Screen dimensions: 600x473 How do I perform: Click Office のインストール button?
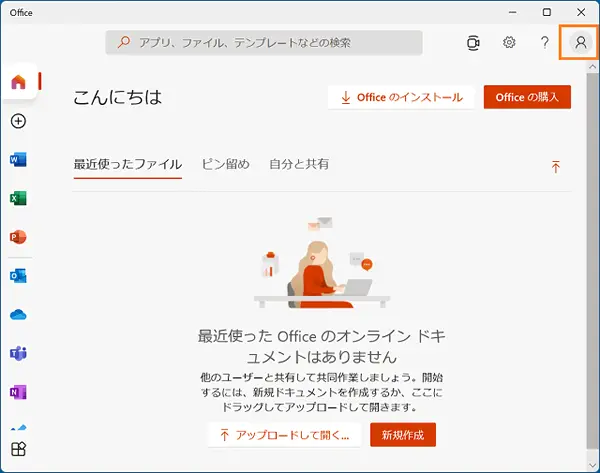(x=401, y=97)
